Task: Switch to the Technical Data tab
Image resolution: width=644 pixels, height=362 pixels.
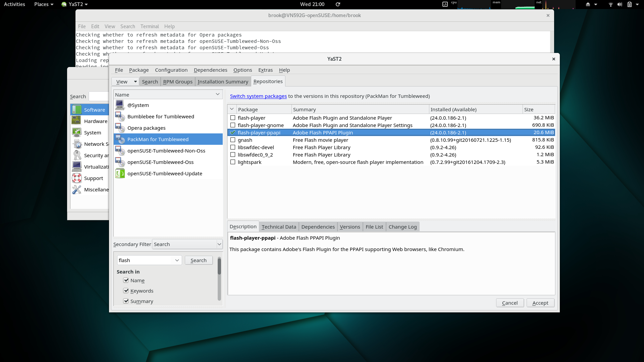Action: point(279,227)
